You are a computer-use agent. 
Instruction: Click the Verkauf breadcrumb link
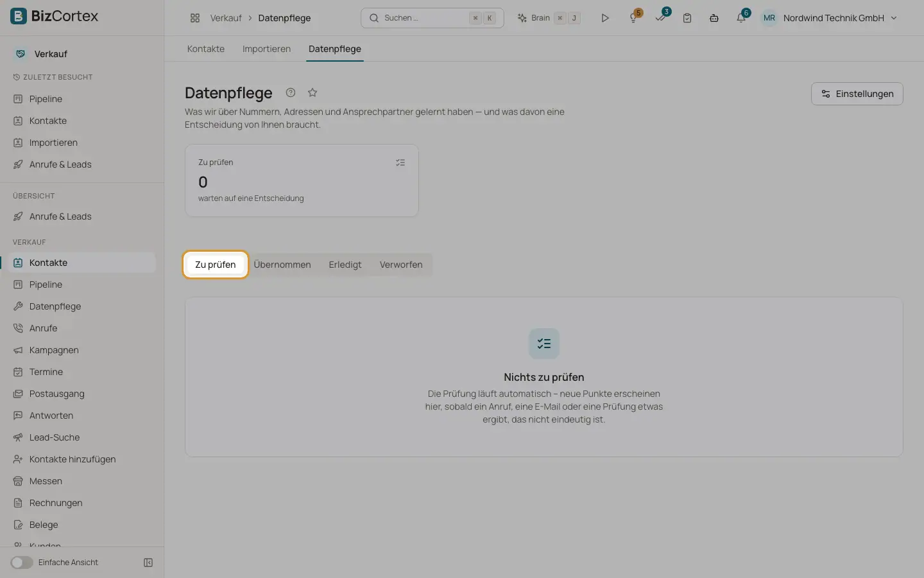[x=226, y=18]
